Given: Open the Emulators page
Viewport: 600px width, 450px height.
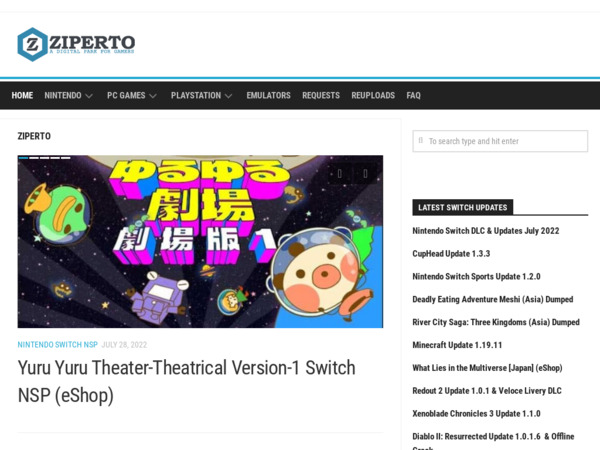Looking at the screenshot, I should 268,95.
